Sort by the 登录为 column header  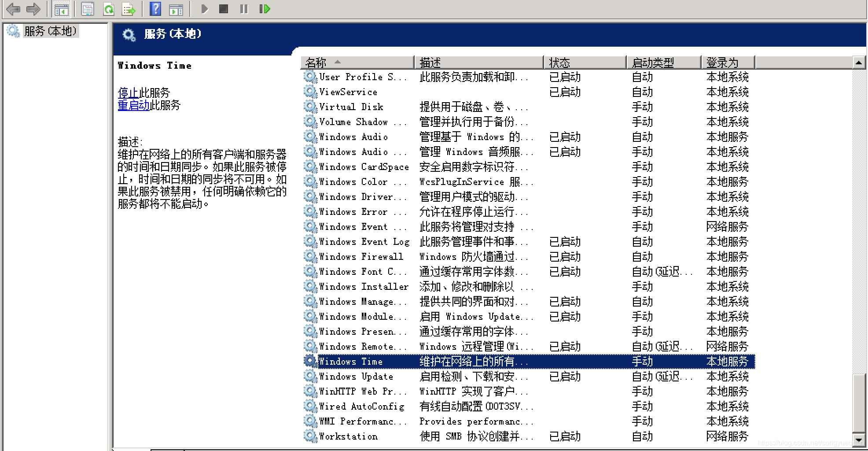click(x=728, y=63)
